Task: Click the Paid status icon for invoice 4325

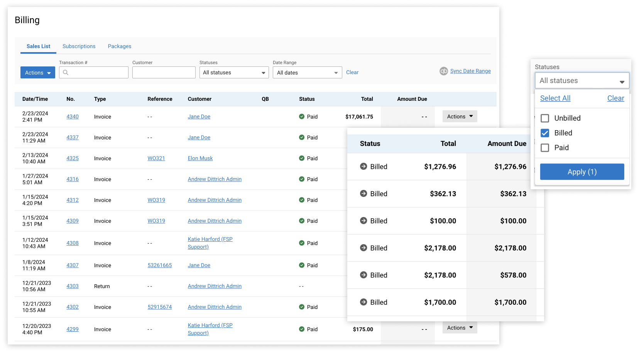Action: 302,158
